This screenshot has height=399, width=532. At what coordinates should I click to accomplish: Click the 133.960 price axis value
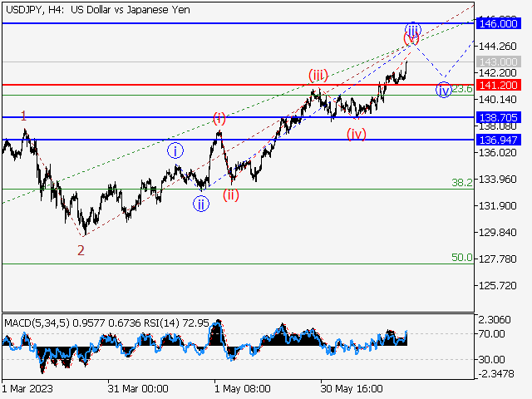tap(497, 180)
